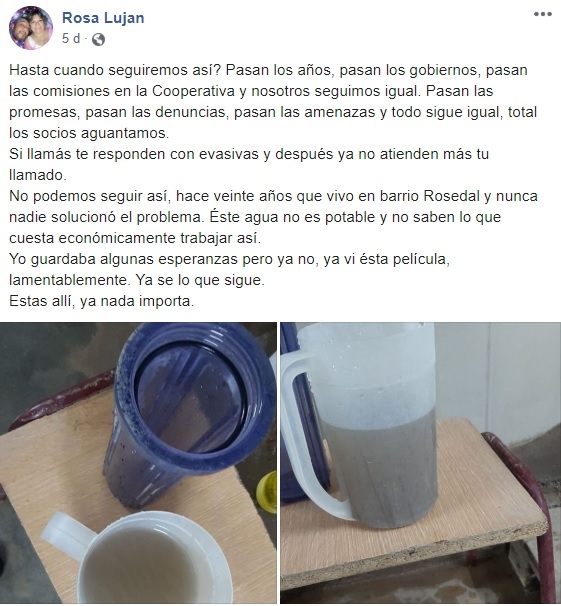Click the text cuesta económicamente trabajar así

[135, 238]
